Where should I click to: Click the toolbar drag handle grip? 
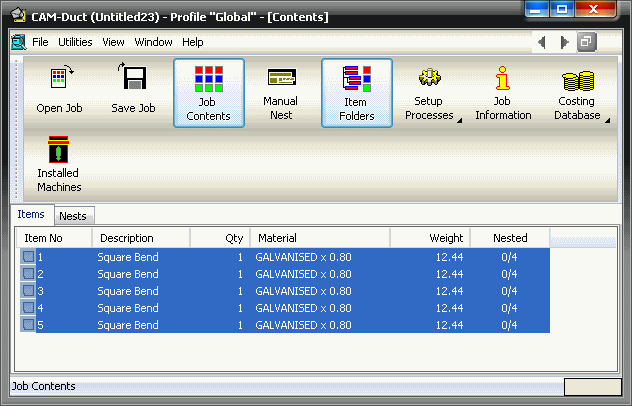[17, 129]
